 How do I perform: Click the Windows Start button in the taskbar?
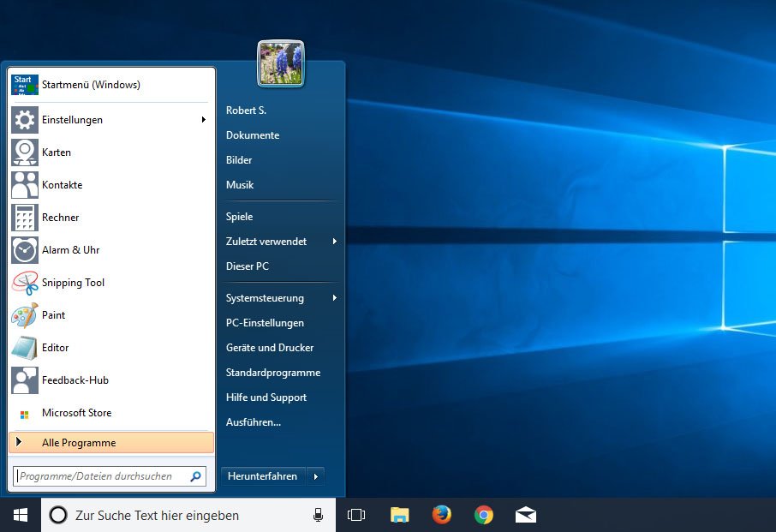coord(21,515)
